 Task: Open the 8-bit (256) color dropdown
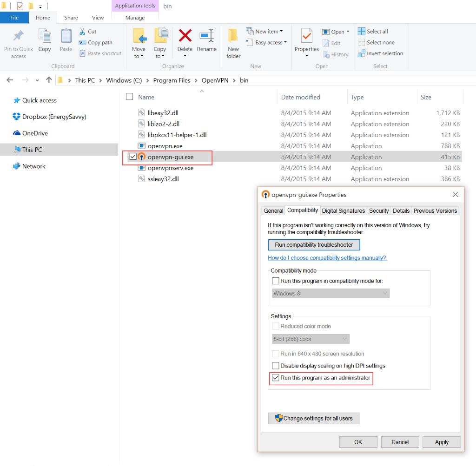point(311,339)
